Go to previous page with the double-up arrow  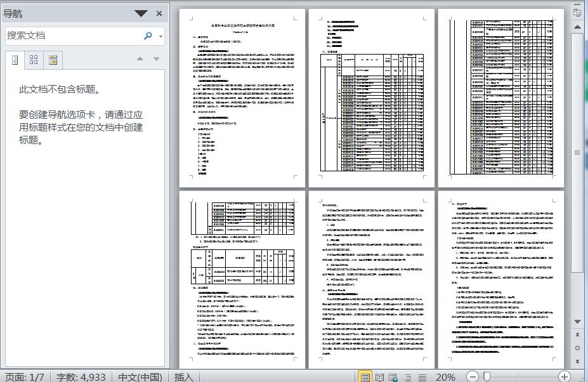[577, 334]
